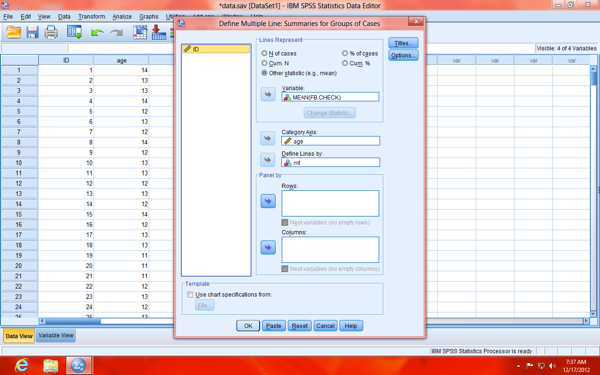600x375 pixels.
Task: Move variable into the Variable field arrow
Action: (x=268, y=94)
